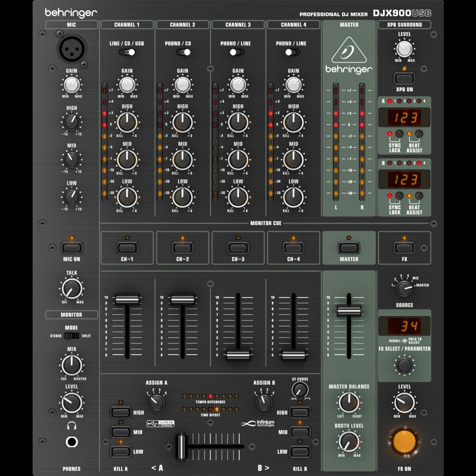Click the XPQ Surround LEVEL knob
Viewport: 476px width, 476px height.
coord(404,49)
